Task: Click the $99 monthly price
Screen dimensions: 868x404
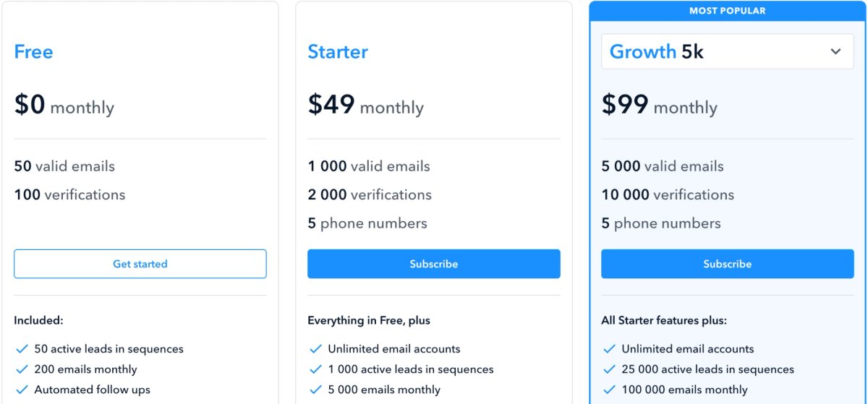Action: (x=660, y=106)
